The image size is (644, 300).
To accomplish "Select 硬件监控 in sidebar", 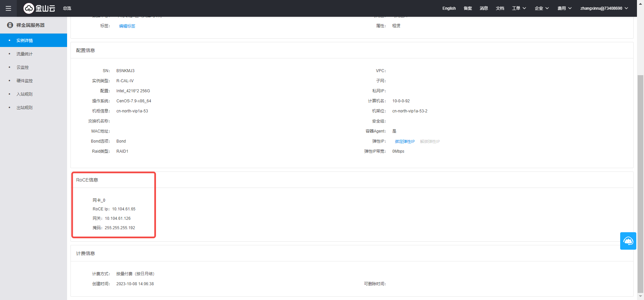I will [24, 81].
